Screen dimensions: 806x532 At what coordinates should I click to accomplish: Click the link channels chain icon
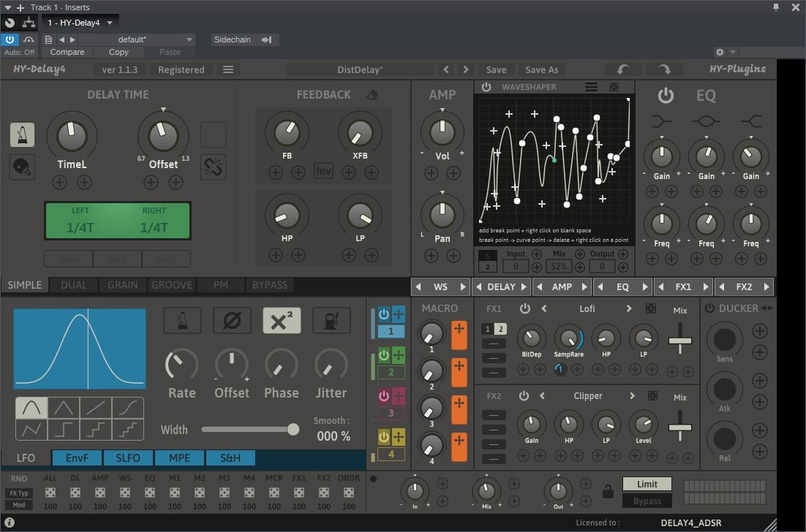point(213,167)
